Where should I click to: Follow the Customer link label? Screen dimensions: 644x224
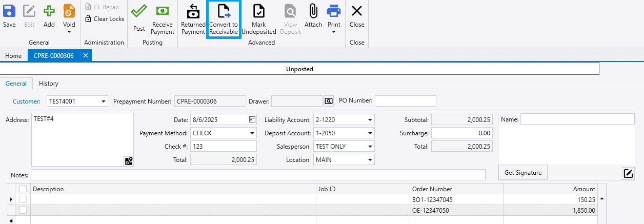(x=27, y=101)
